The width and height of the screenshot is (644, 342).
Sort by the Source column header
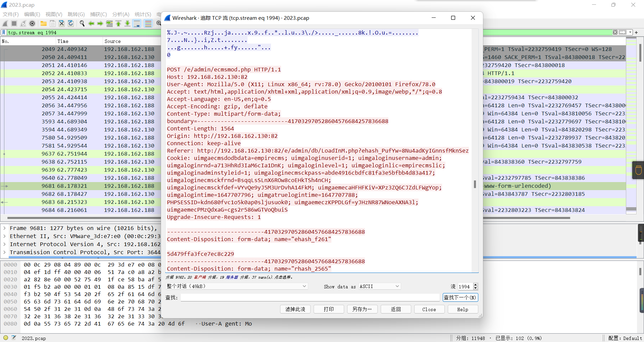coord(132,41)
